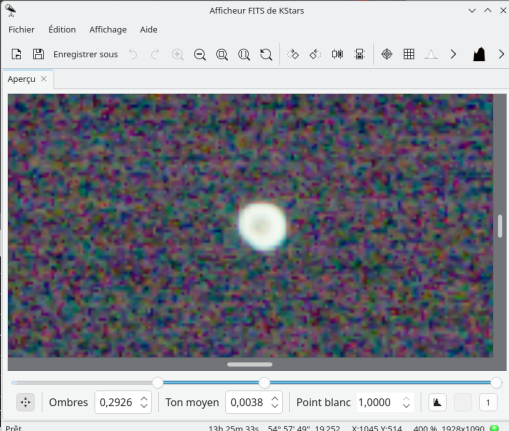Click the magnifier icon containing a square
The height and width of the screenshot is (431, 509).
[x=222, y=54]
